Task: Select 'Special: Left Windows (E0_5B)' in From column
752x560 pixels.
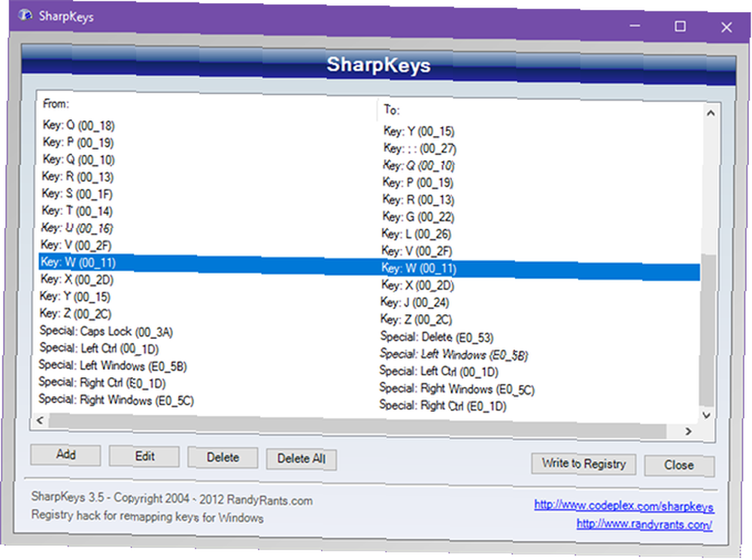Action: tap(113, 366)
